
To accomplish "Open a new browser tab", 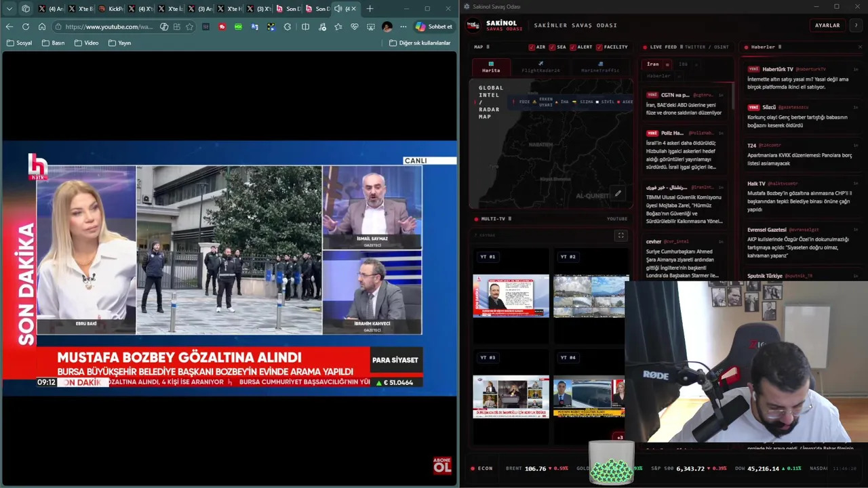I will click(x=370, y=9).
